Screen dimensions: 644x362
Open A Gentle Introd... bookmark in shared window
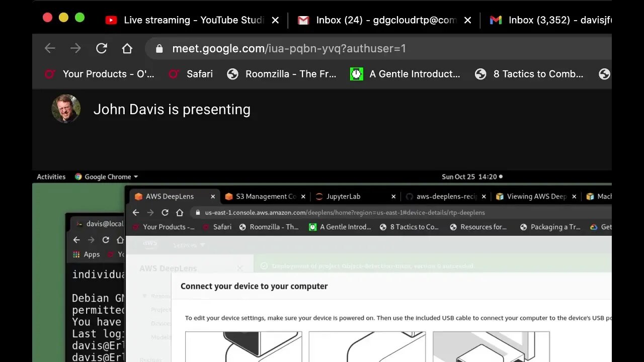click(340, 227)
